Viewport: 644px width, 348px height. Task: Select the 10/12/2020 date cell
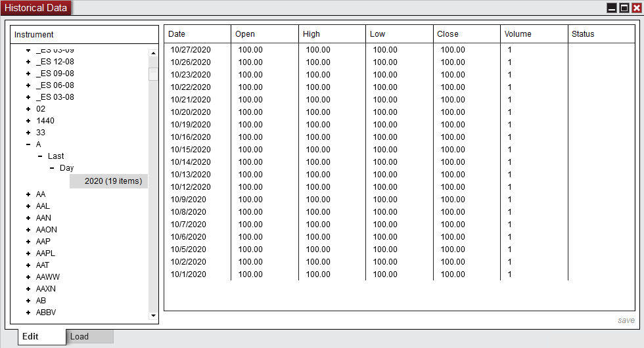(x=191, y=187)
